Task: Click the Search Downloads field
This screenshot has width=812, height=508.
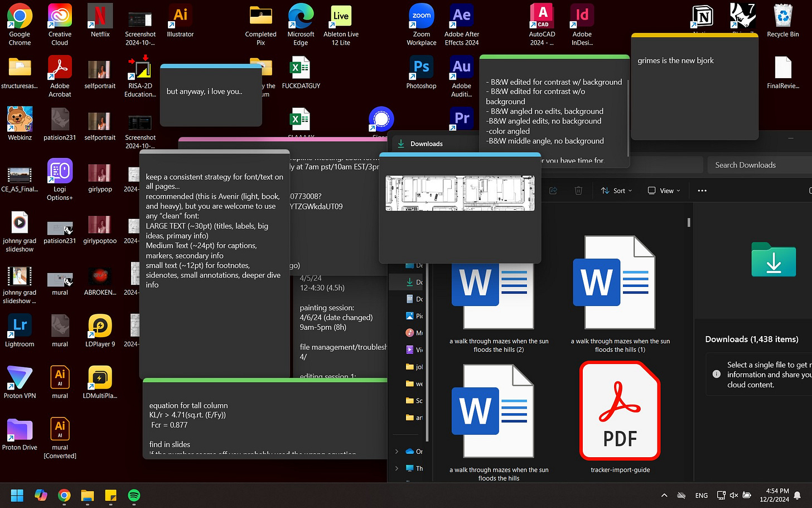Action: click(x=758, y=165)
